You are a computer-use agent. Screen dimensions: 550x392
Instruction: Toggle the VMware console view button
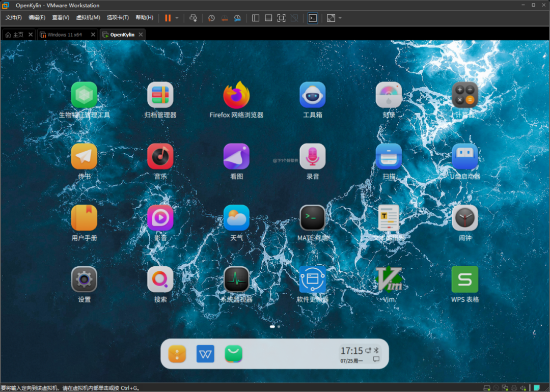click(x=313, y=18)
